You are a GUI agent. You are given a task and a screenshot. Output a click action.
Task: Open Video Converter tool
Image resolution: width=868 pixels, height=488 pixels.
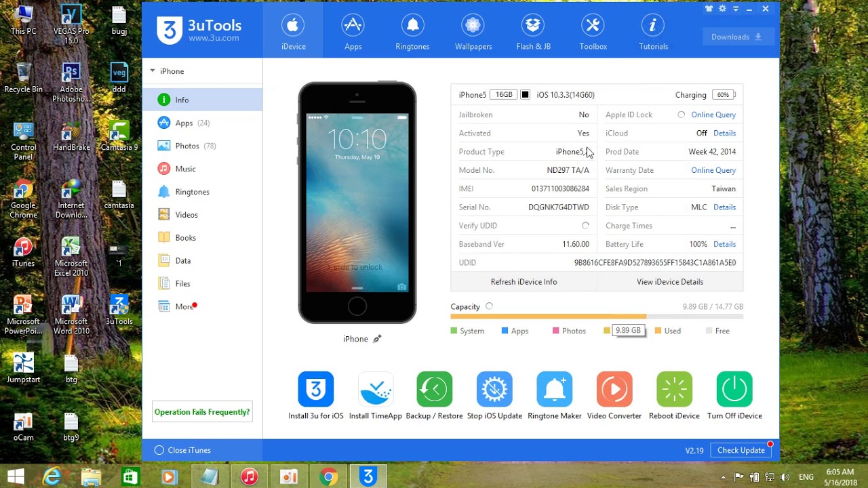(614, 389)
